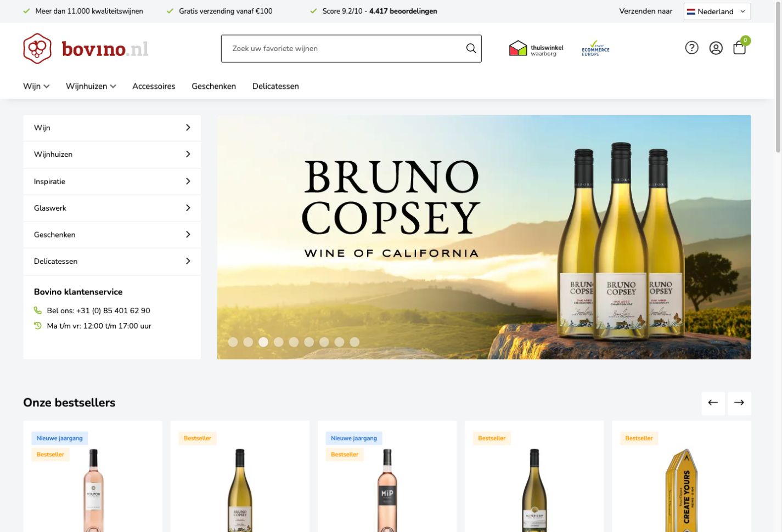Screen dimensions: 782x532
Task: Click the Thuiswinkel Waarborg badge
Action: [x=536, y=49]
